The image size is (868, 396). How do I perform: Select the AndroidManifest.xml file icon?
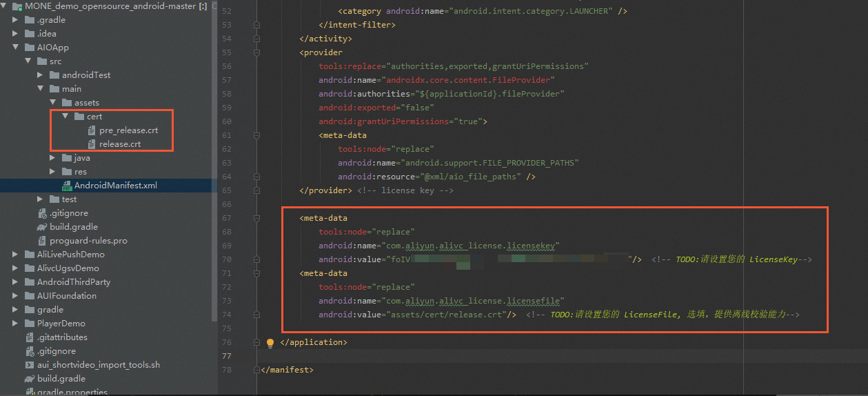67,186
